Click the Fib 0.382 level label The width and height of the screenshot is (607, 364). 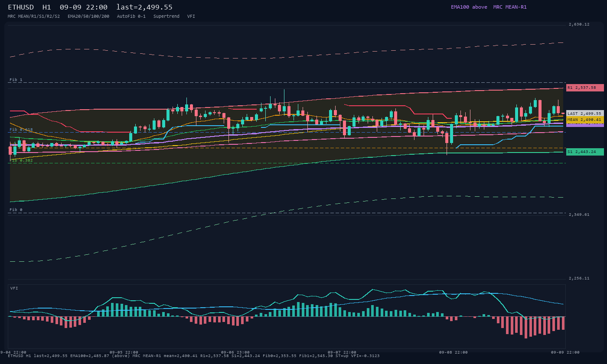click(x=21, y=160)
